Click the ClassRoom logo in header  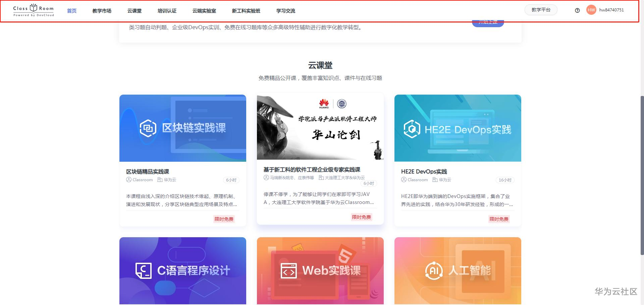(x=34, y=10)
